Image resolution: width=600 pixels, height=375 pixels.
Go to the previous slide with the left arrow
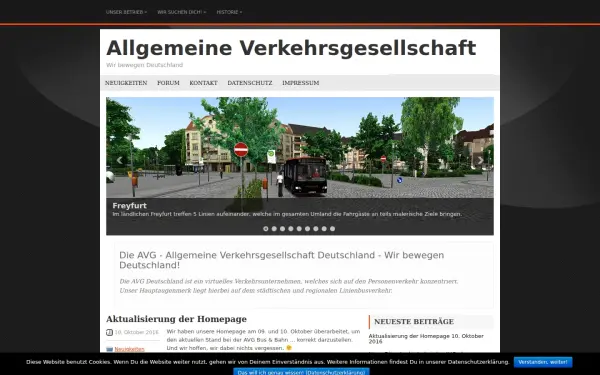(119, 160)
